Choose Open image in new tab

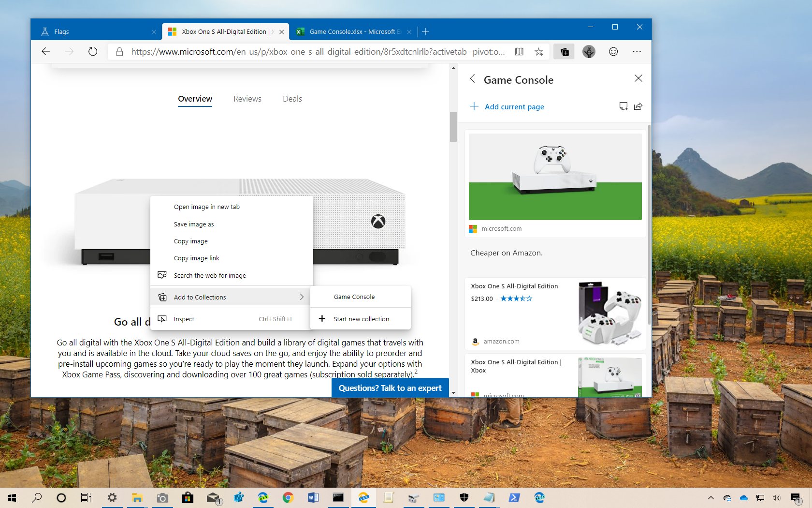pyautogui.click(x=232, y=207)
